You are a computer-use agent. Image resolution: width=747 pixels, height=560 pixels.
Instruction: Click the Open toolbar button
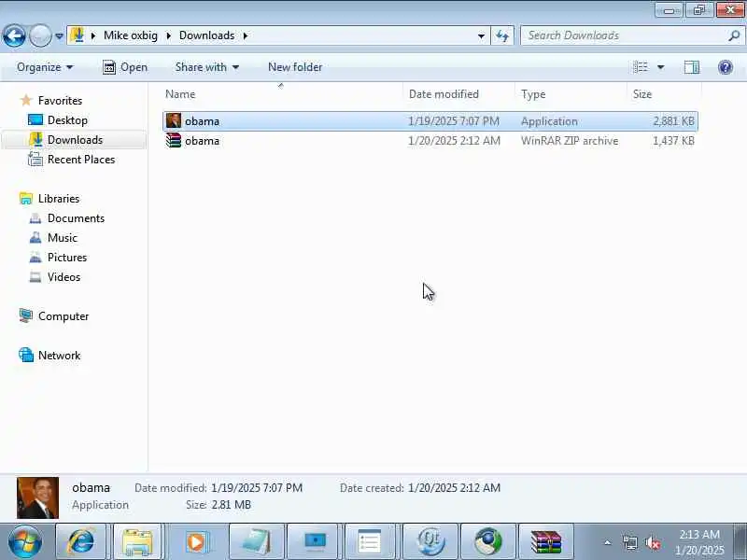[x=125, y=67]
